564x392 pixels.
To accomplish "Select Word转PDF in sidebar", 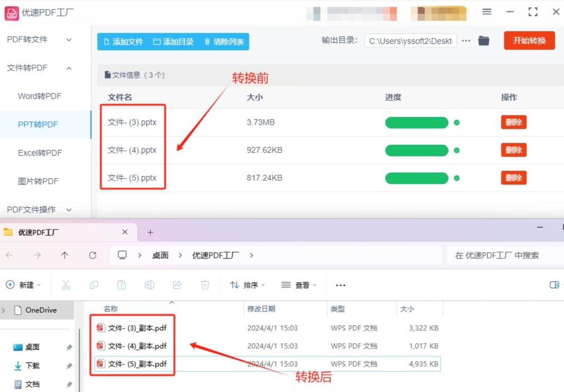I will pos(40,96).
